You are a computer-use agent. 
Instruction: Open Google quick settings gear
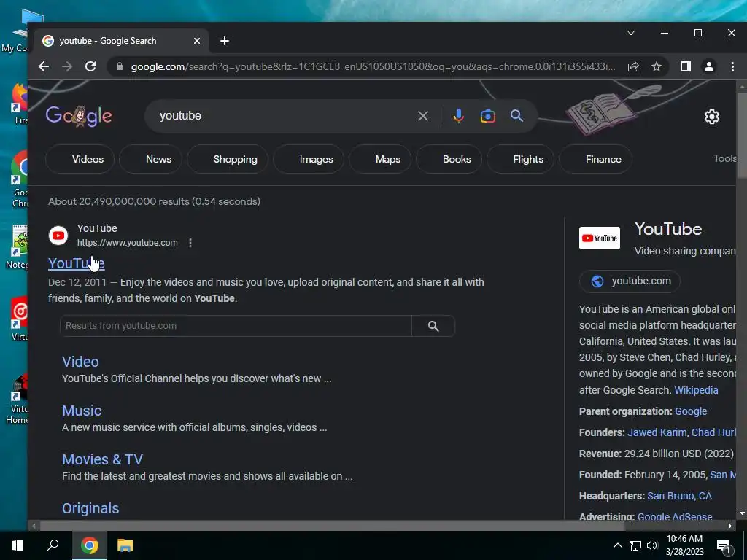[712, 117]
